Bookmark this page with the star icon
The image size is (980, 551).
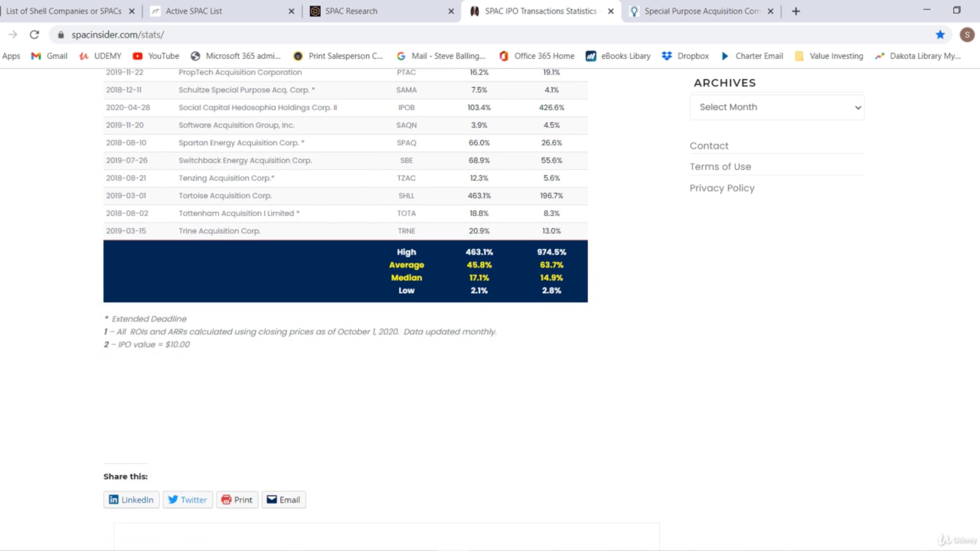(940, 34)
